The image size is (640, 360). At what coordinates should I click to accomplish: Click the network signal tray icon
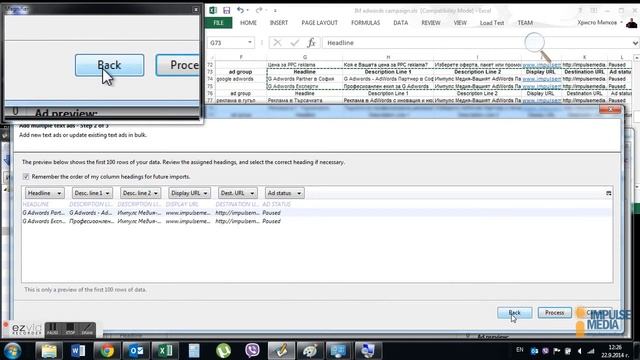(591, 351)
